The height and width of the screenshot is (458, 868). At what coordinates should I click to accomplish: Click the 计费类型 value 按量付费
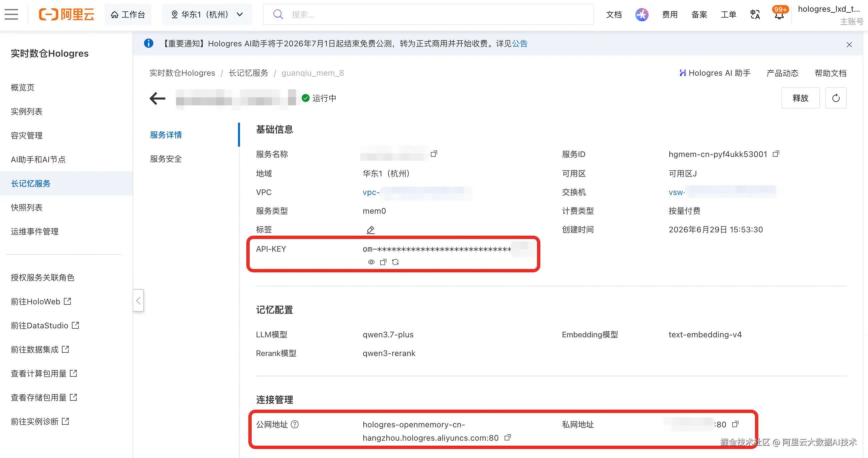(x=684, y=211)
